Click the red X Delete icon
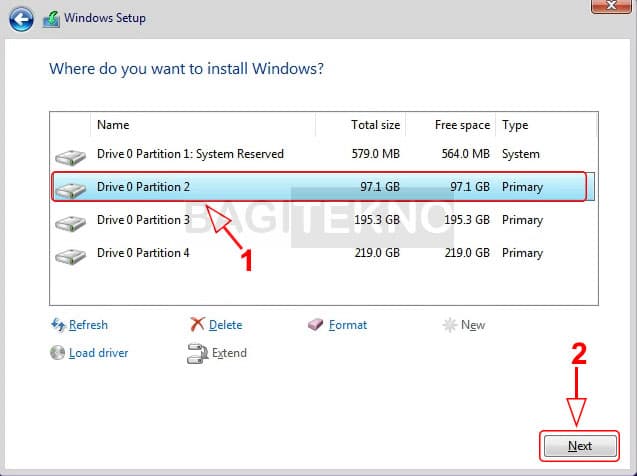The height and width of the screenshot is (476, 637). [197, 324]
